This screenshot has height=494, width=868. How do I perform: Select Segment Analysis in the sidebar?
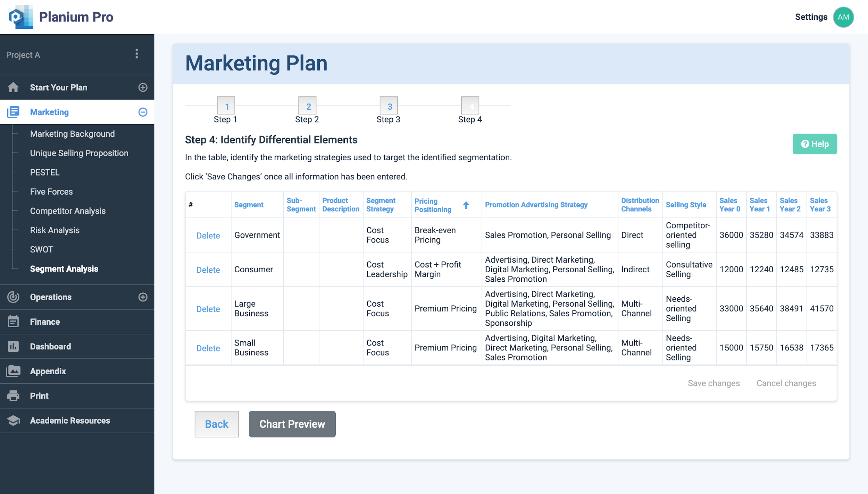[64, 269]
